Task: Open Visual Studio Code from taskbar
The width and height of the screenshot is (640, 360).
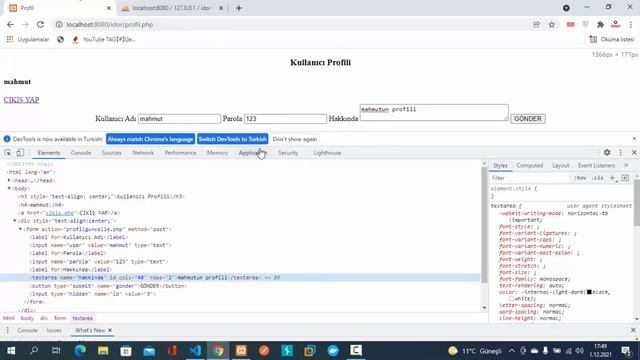Action: (x=195, y=351)
